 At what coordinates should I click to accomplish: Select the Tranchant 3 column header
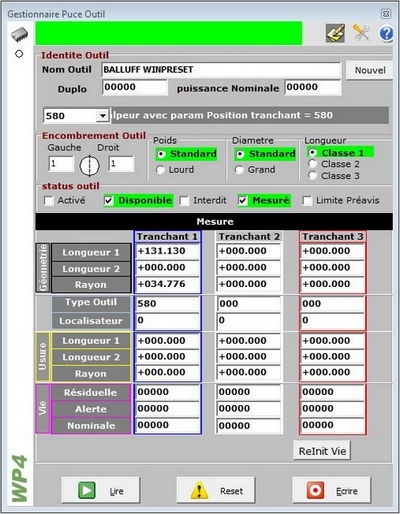point(333,236)
